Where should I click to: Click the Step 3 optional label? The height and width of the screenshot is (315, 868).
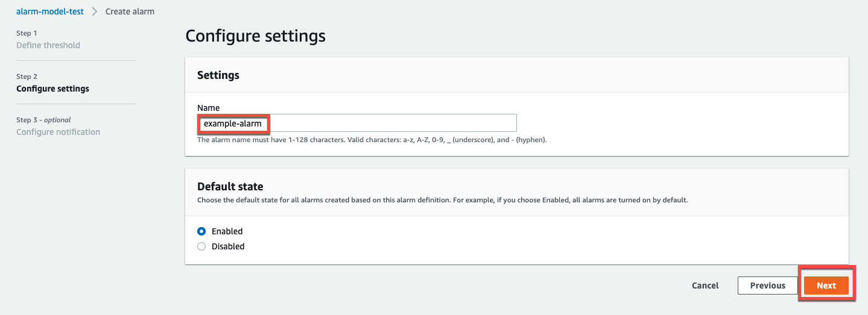43,120
